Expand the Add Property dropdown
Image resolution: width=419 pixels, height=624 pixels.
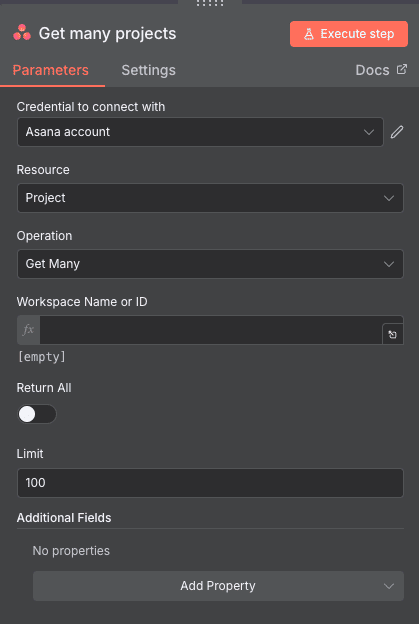click(x=218, y=586)
